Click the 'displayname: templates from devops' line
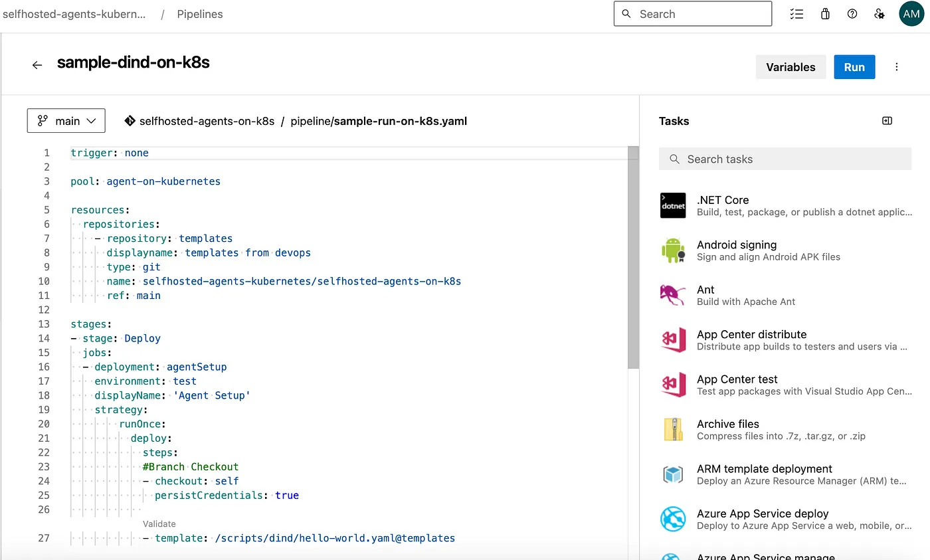Image resolution: width=930 pixels, height=560 pixels. pos(209,252)
